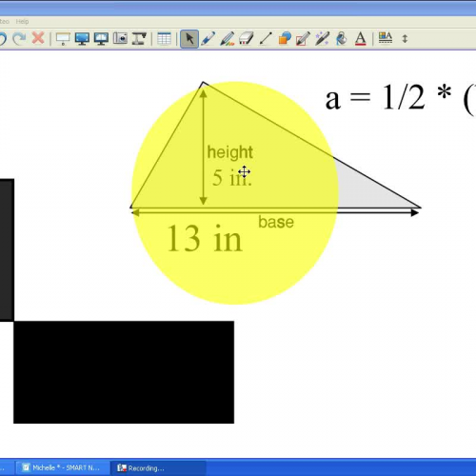Select the Pens tool
Image resolution: width=476 pixels, height=476 pixels.
[208, 39]
